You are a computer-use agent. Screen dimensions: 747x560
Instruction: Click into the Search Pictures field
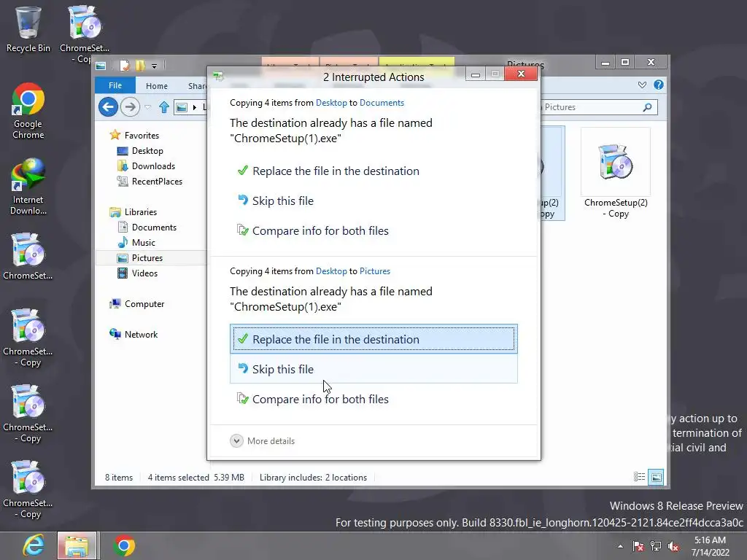pyautogui.click(x=591, y=107)
